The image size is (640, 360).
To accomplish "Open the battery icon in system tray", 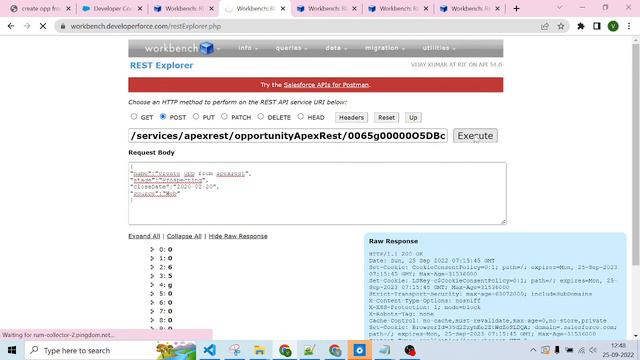I will point(569,350).
